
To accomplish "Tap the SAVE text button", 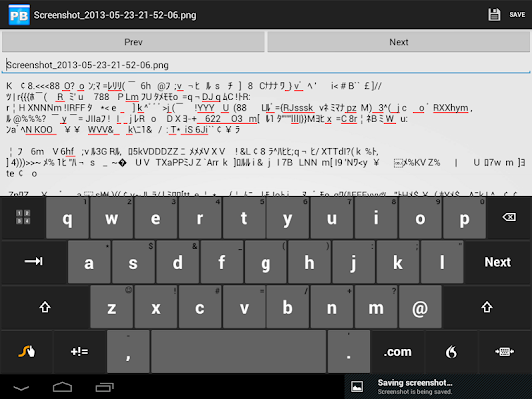I will tap(517, 15).
